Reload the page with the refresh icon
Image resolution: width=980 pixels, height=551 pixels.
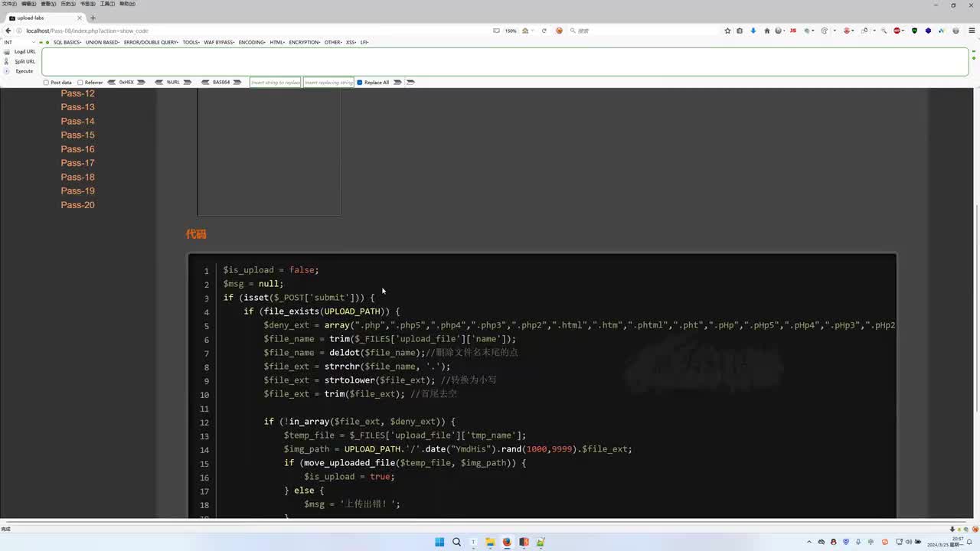544,31
